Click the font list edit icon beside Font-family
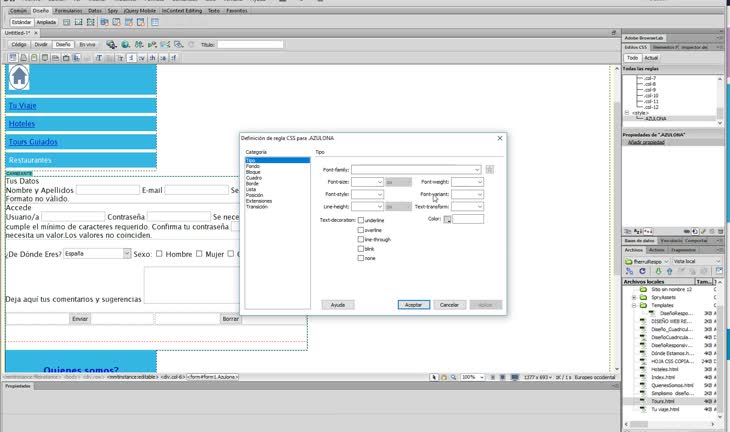This screenshot has width=730, height=432. (489, 169)
